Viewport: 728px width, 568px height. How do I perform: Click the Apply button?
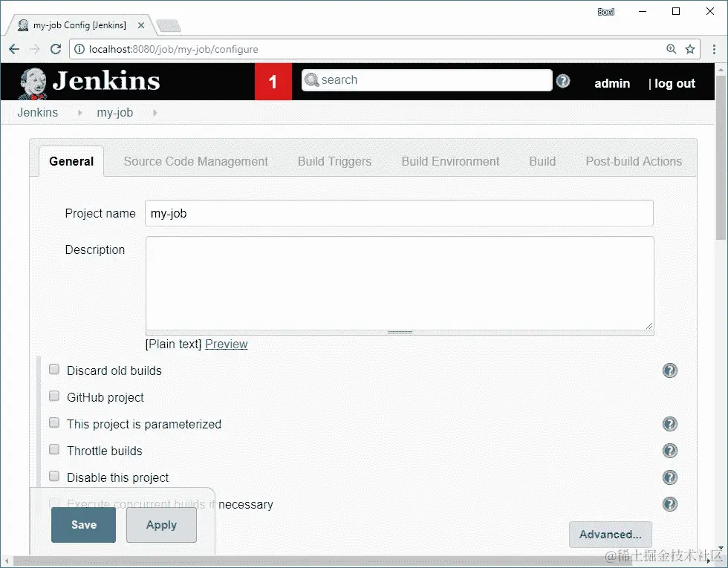162,525
